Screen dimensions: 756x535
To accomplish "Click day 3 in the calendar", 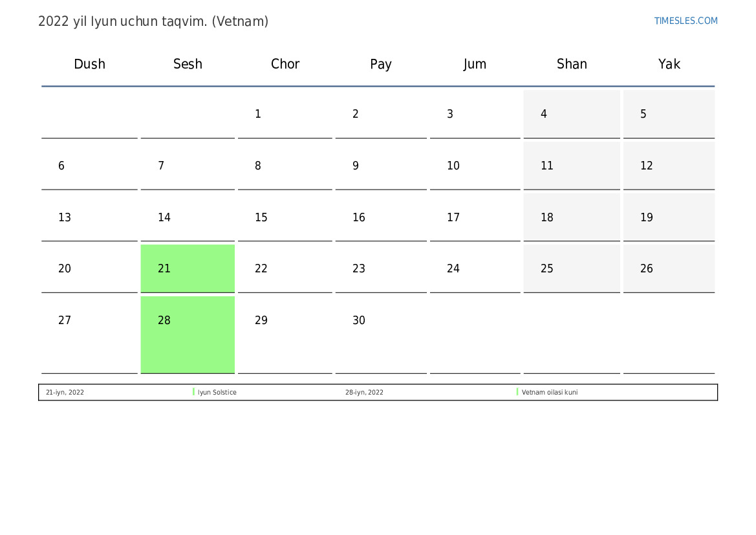I will (x=475, y=114).
